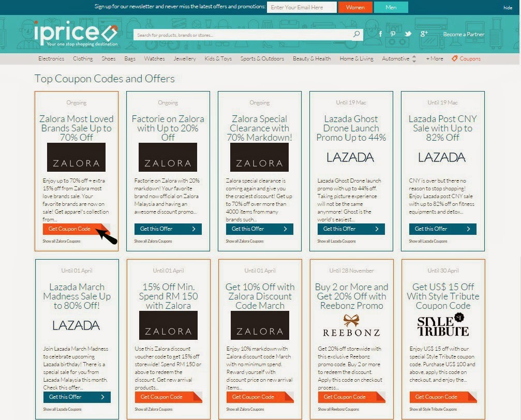This screenshot has height=420, width=521.
Task: Get this Offer for Lazada Ghost Drone
Action: (x=351, y=229)
